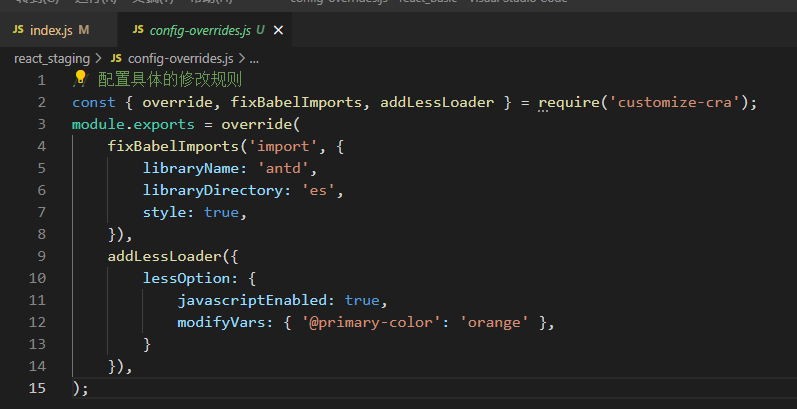The height and width of the screenshot is (409, 797).
Task: Open config-overrides.js breadcrumb item
Action: (x=180, y=59)
